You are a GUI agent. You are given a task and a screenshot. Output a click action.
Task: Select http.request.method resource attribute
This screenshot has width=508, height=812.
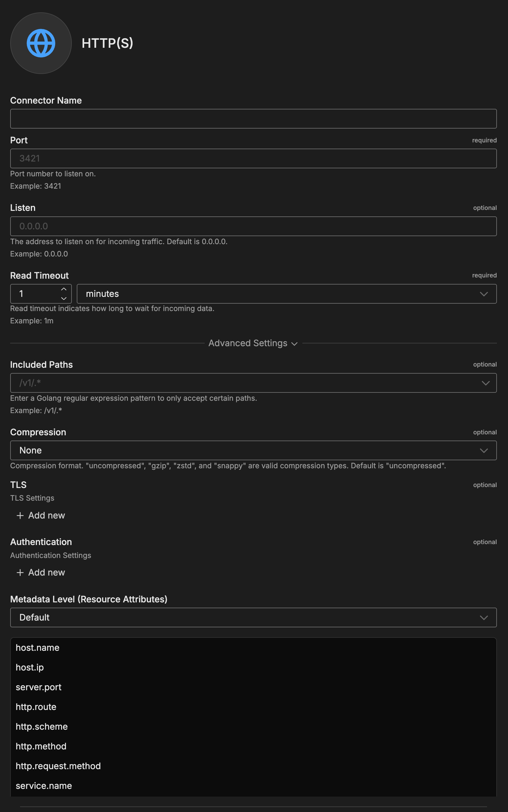click(x=58, y=766)
